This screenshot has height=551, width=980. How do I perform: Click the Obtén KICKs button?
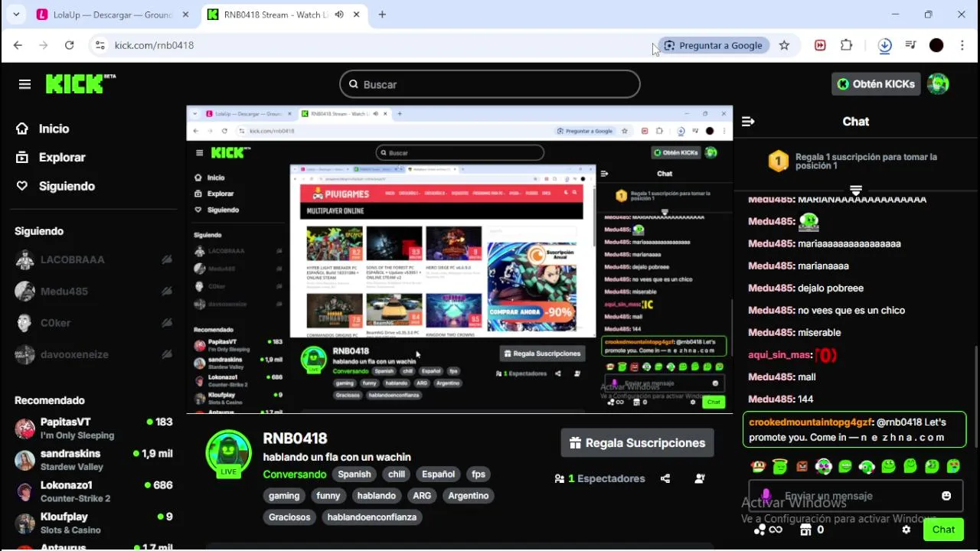tap(876, 84)
